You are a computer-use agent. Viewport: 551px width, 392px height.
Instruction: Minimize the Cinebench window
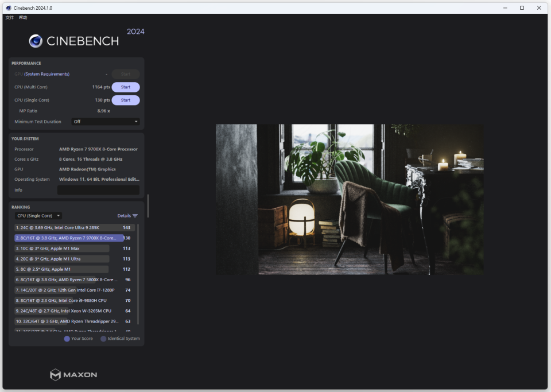point(505,7)
